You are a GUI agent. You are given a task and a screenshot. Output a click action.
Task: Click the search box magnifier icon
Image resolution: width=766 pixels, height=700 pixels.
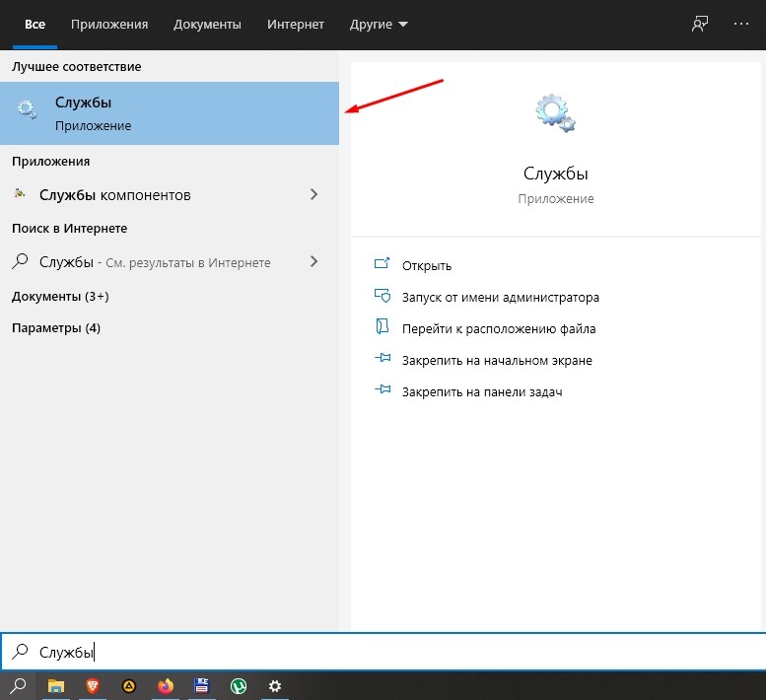20,651
